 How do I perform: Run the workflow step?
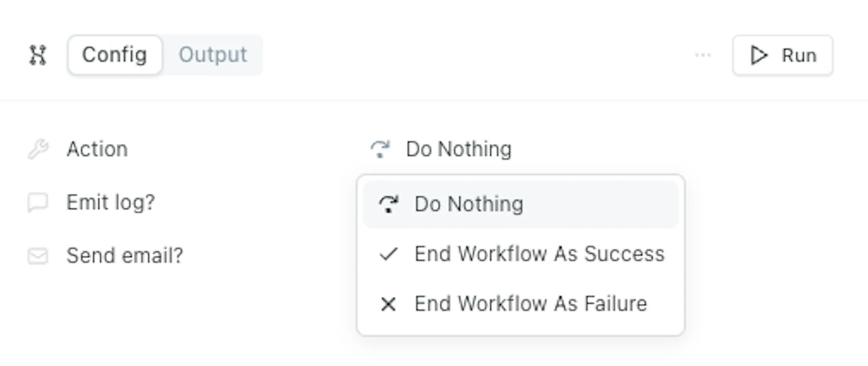tap(782, 55)
